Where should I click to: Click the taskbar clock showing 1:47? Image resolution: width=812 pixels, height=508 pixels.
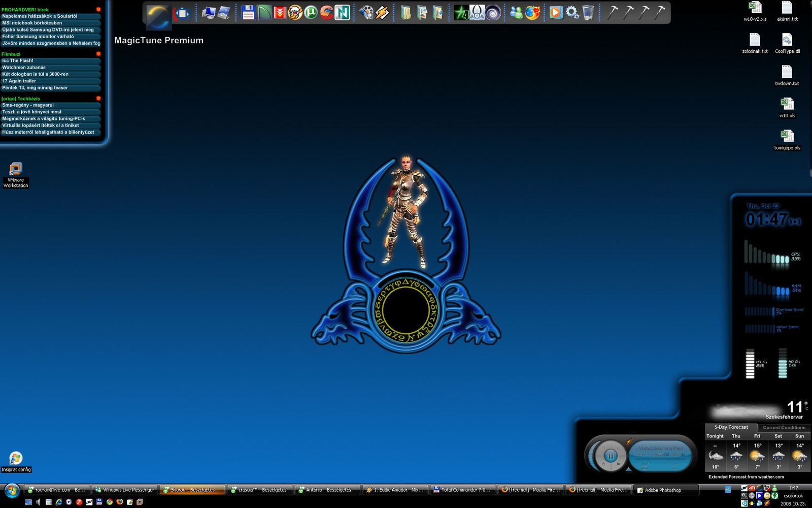(793, 488)
